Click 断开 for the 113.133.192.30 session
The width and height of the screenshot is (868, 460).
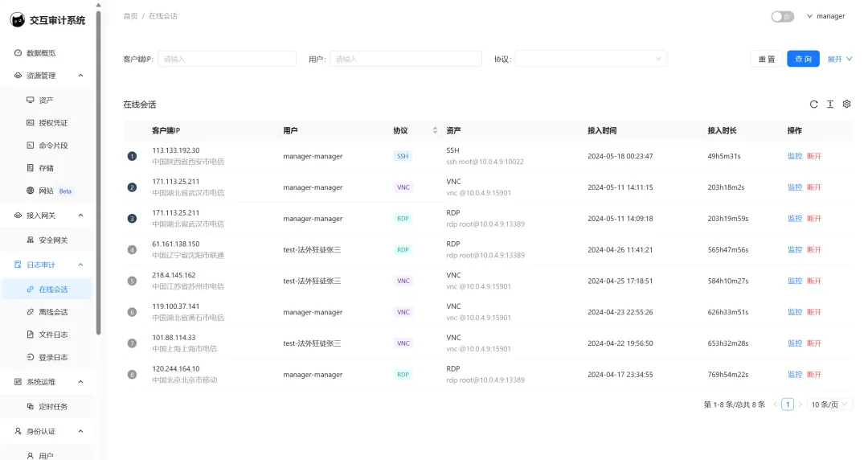[x=814, y=156]
